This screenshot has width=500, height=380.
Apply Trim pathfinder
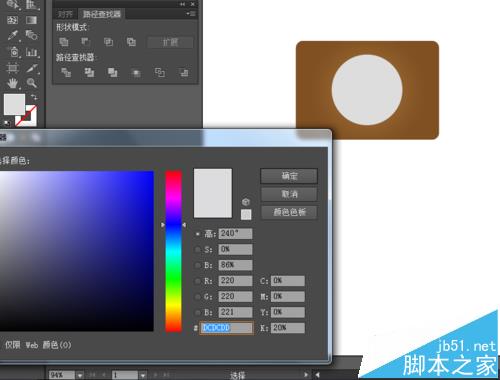(89, 72)
